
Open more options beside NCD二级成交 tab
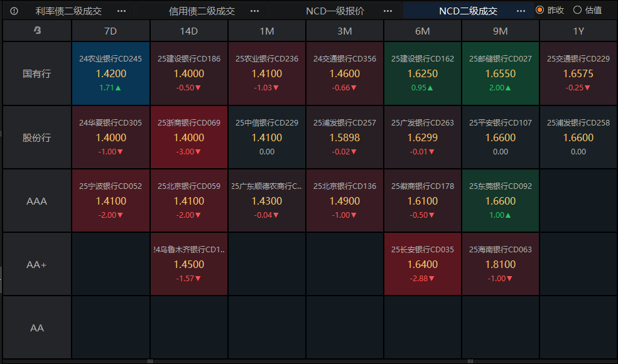(x=521, y=11)
